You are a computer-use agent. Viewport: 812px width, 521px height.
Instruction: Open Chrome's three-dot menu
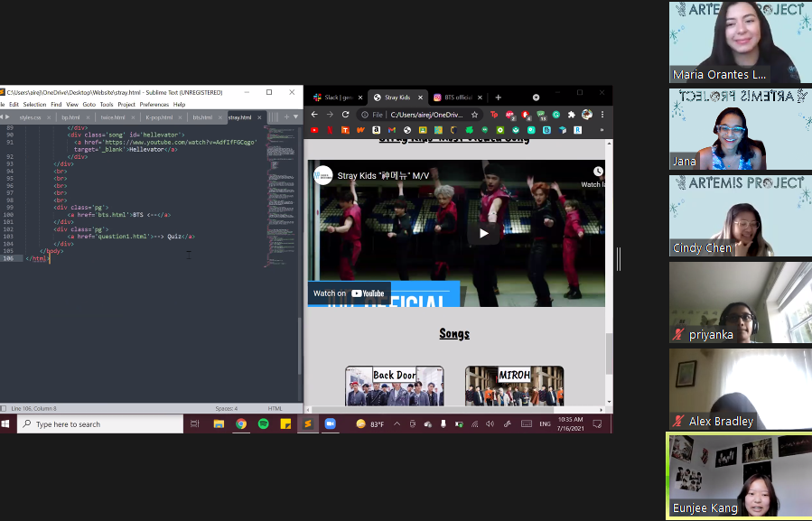(x=602, y=115)
